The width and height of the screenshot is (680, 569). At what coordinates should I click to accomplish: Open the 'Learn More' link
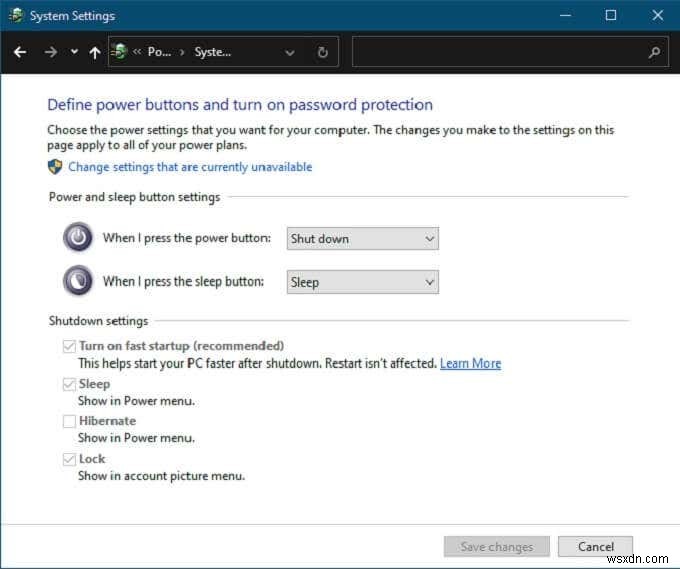point(471,363)
